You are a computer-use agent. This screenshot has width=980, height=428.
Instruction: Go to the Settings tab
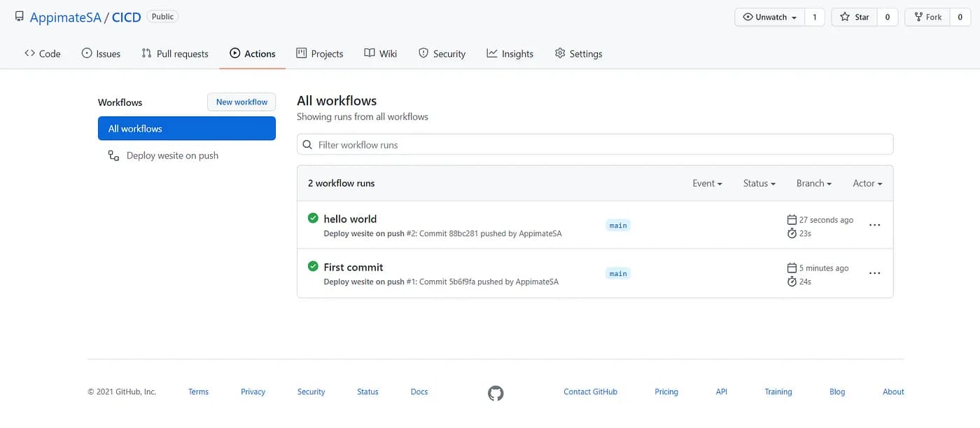pos(578,54)
